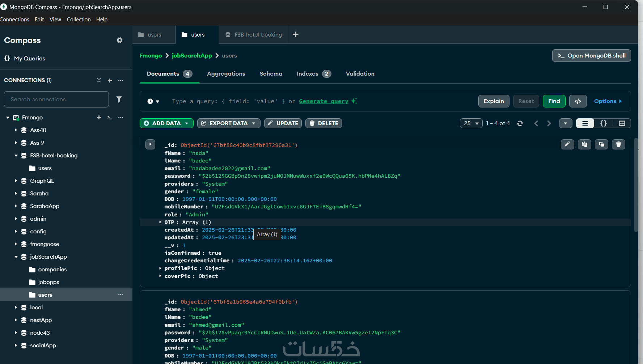This screenshot has width=643, height=364.
Task: Expand the profilePic object field
Action: (x=160, y=268)
